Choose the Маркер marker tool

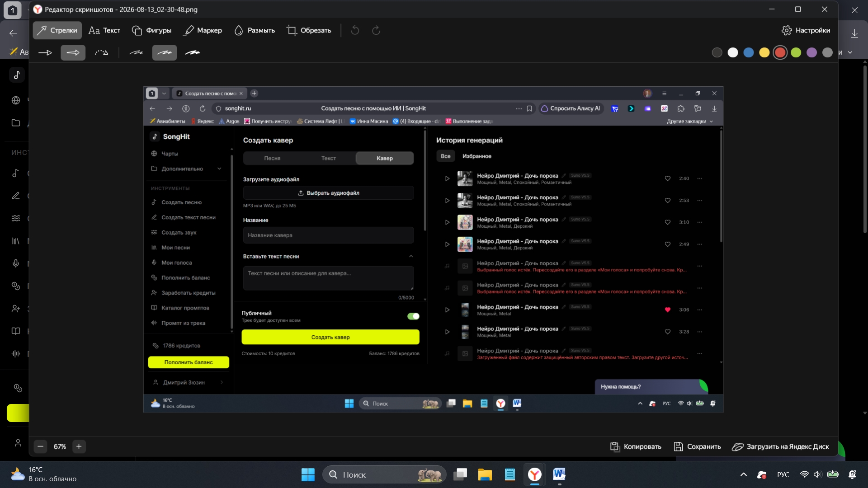coord(203,30)
